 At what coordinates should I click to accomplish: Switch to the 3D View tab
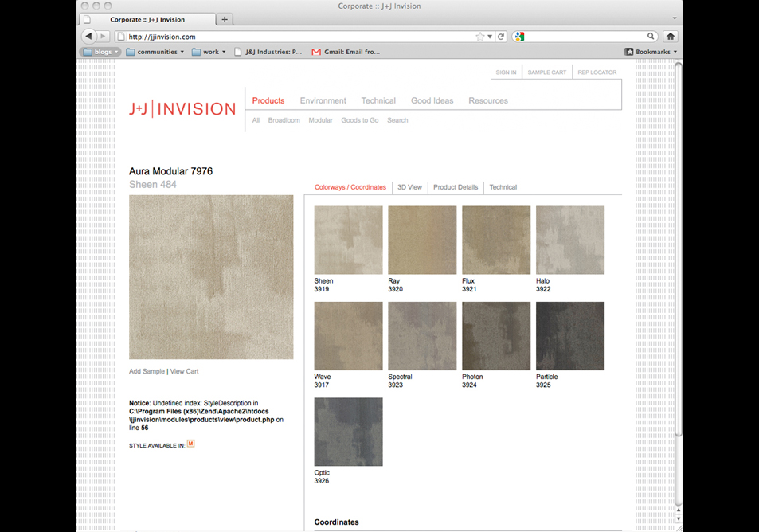coord(409,187)
